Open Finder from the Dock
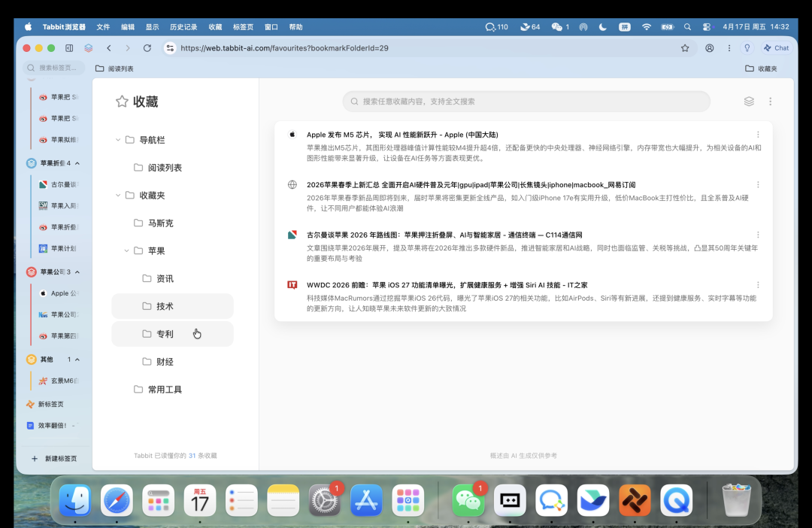Screen dimensions: 812x528 coord(75,500)
